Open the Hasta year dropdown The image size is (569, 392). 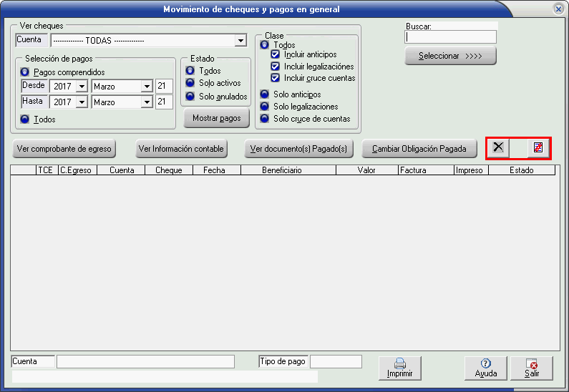81,102
